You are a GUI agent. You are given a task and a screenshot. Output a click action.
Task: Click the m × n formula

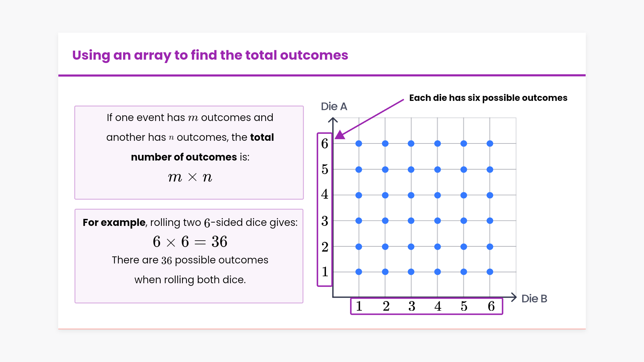tap(190, 177)
